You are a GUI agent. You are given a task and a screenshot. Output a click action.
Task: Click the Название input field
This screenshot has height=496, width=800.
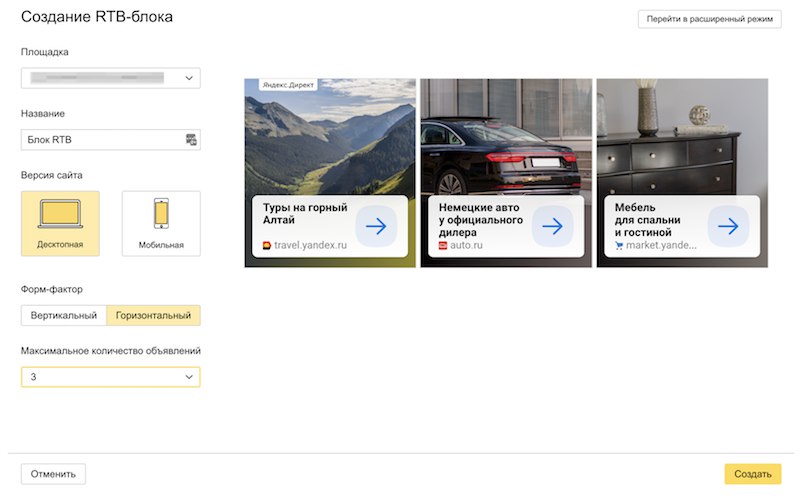pos(111,140)
